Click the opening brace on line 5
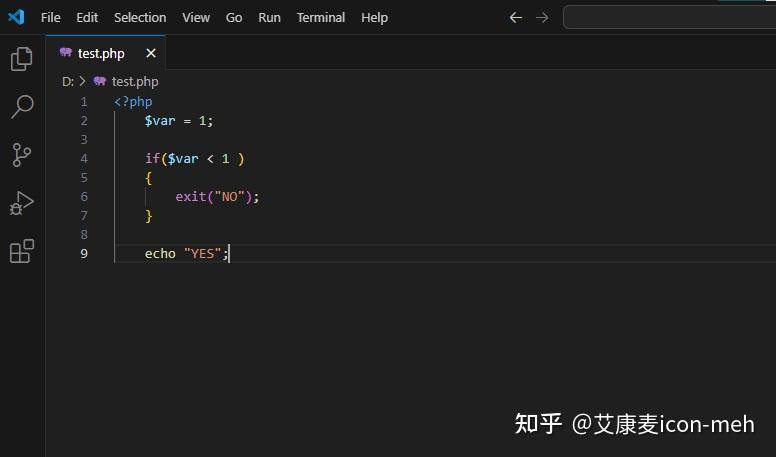776x457 pixels. point(148,178)
